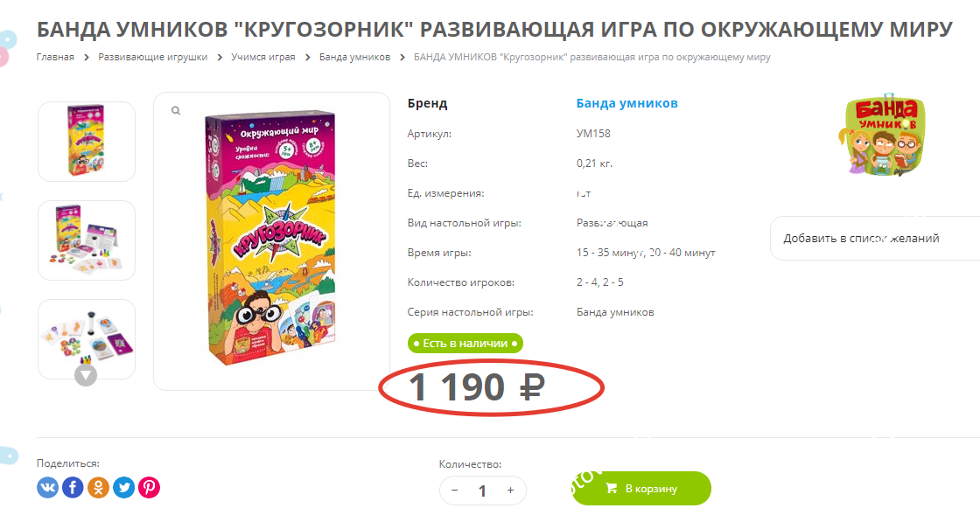
Task: Share the product on Twitter
Action: click(x=123, y=487)
